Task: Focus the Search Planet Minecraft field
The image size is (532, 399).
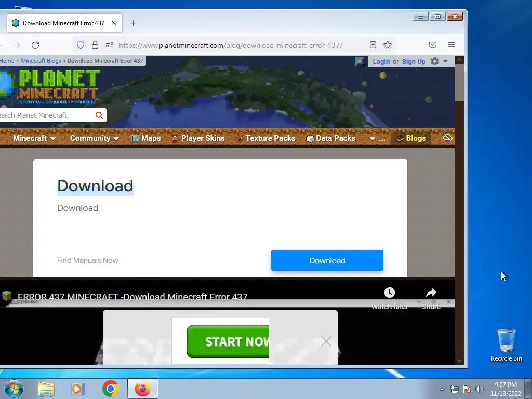Action: pos(46,115)
